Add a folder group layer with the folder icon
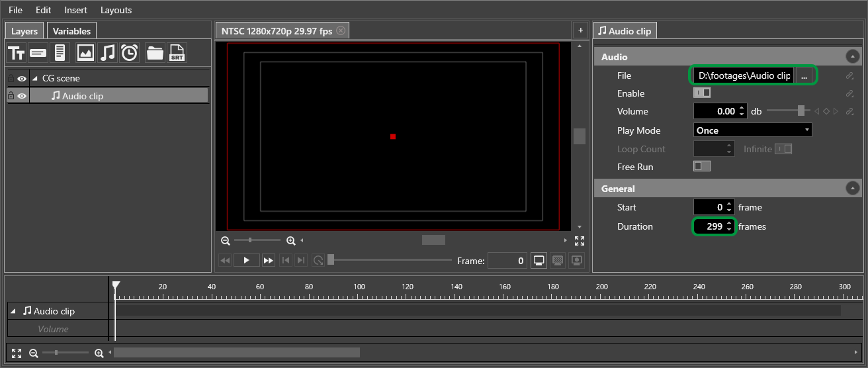This screenshot has height=368, width=868. (x=155, y=53)
